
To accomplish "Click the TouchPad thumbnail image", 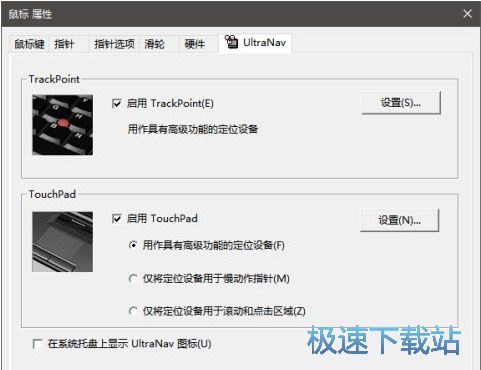I will click(x=63, y=242).
